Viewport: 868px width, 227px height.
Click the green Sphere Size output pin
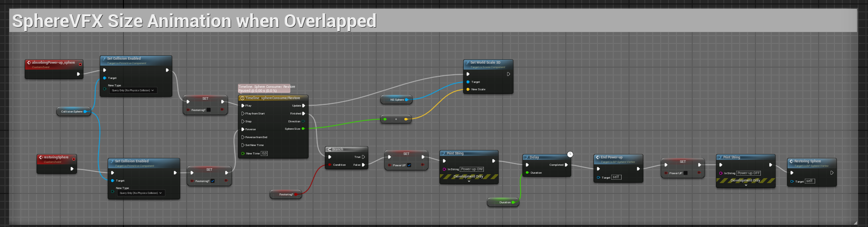(303, 129)
